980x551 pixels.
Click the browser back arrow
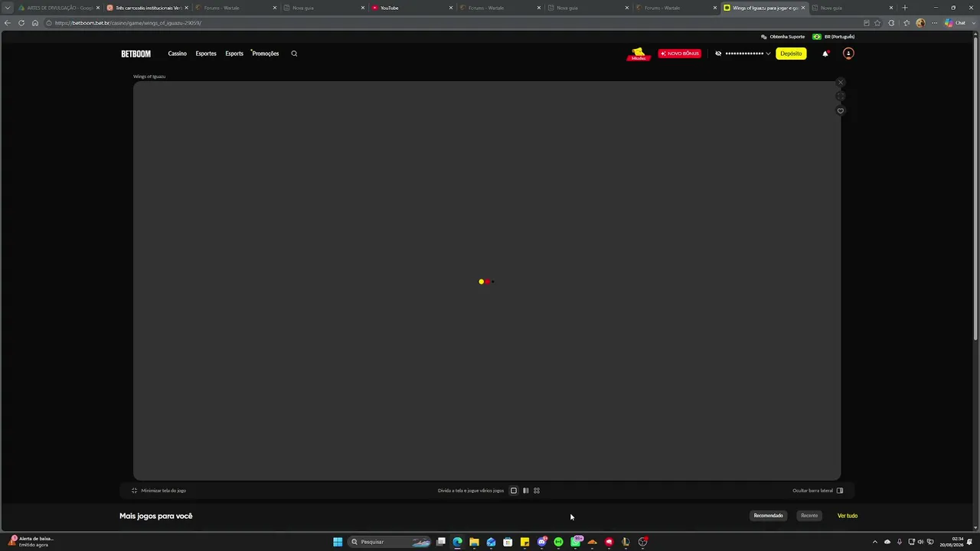8,23
